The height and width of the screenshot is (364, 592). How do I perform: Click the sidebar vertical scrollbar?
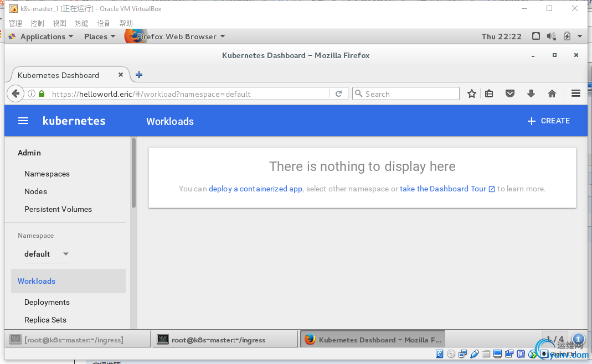pyautogui.click(x=133, y=173)
